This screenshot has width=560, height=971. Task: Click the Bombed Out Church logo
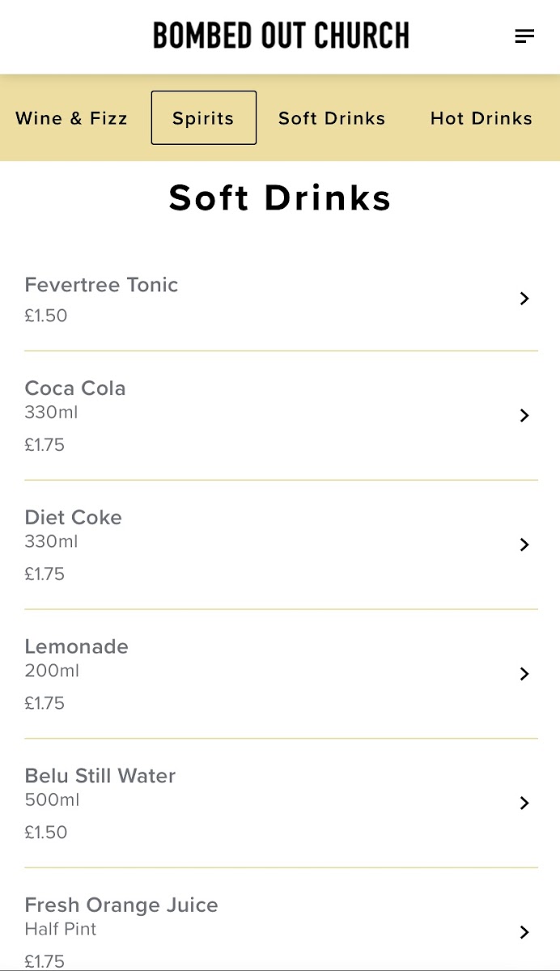click(281, 36)
